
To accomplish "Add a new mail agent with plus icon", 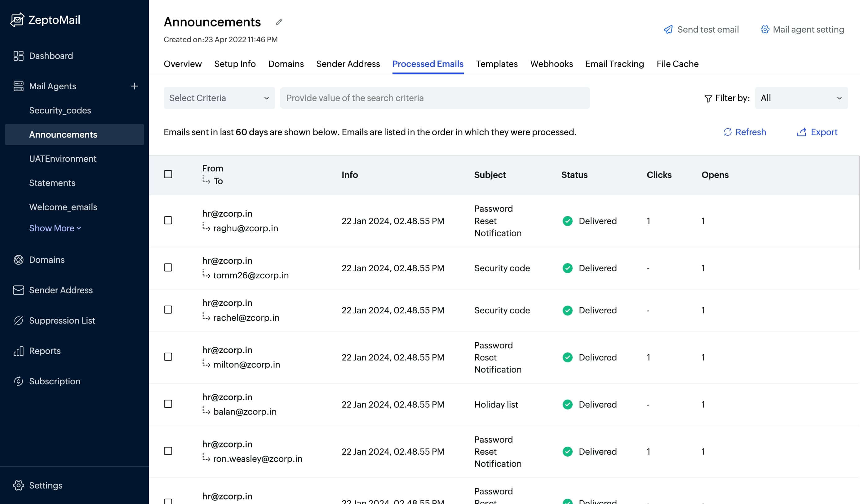I will [x=135, y=86].
